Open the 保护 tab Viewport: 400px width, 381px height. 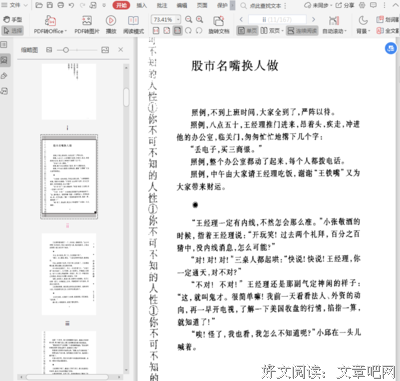click(222, 5)
